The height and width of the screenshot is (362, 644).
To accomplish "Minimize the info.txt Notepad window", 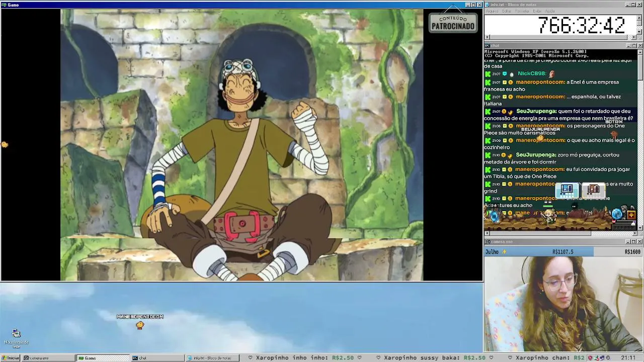I will 628,5.
